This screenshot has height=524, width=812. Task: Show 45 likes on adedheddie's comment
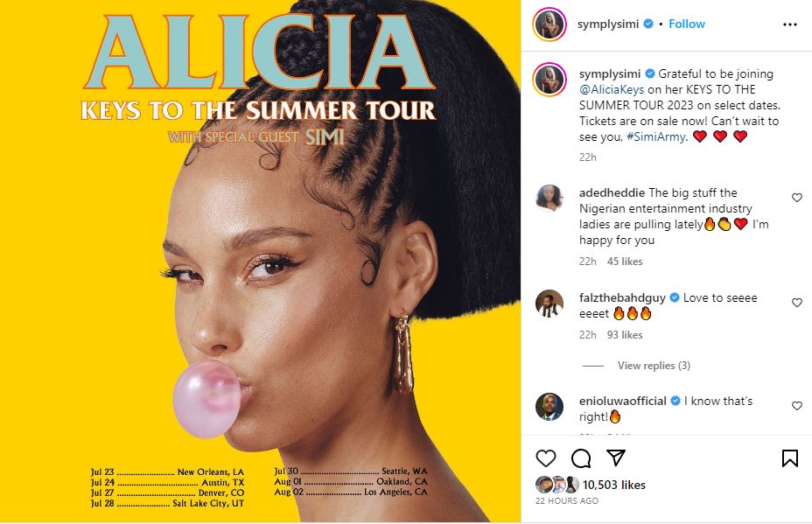click(625, 262)
